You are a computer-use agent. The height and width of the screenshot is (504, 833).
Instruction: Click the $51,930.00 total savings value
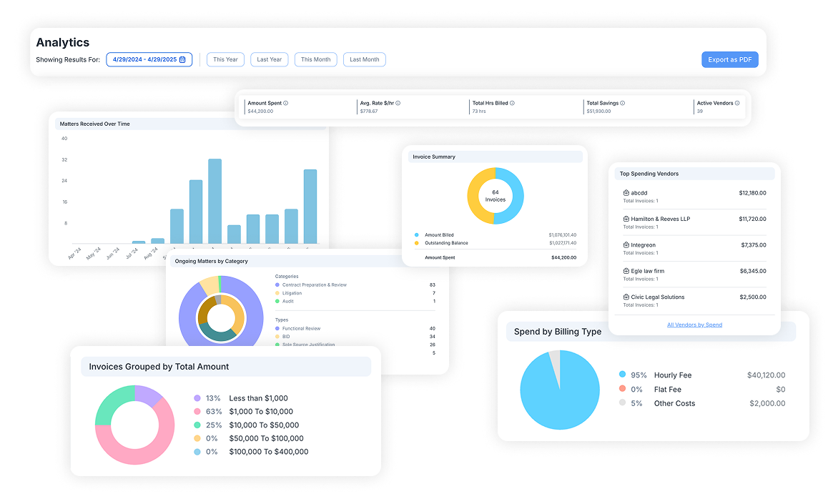pos(598,111)
